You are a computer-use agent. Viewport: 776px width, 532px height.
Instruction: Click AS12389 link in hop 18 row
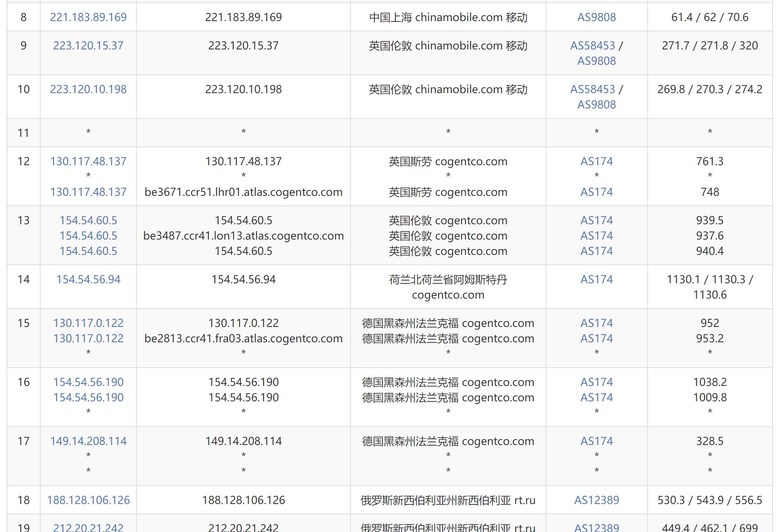596,500
